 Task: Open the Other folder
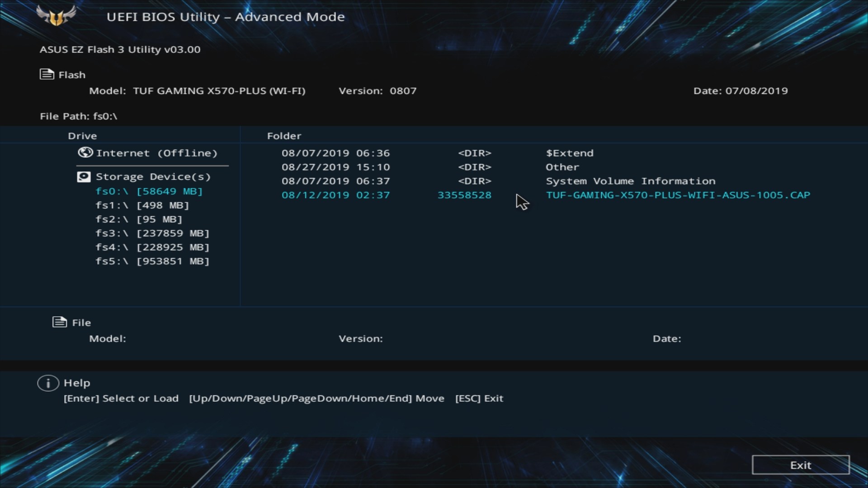(x=562, y=167)
